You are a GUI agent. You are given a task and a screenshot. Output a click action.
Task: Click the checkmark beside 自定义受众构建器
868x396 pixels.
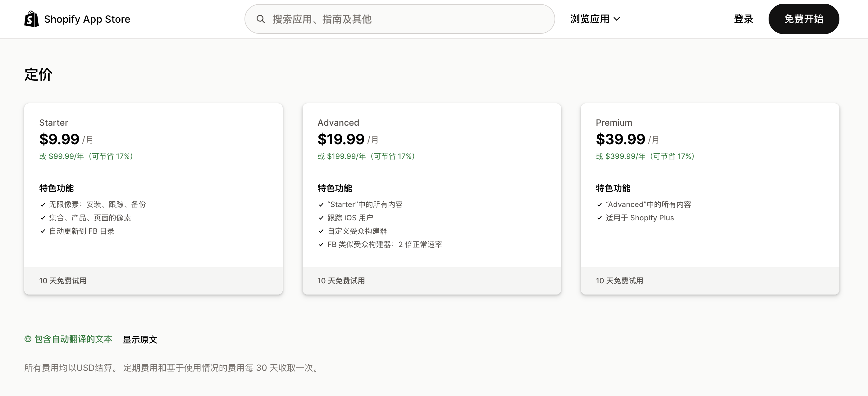tap(321, 231)
